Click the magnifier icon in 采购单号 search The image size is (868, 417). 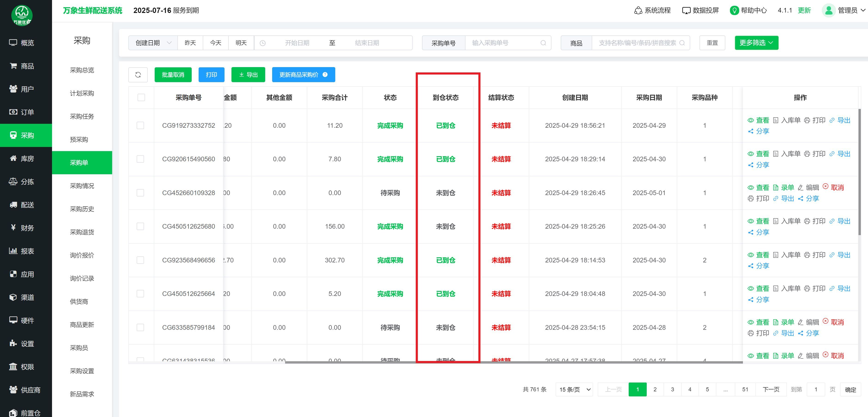click(x=543, y=43)
